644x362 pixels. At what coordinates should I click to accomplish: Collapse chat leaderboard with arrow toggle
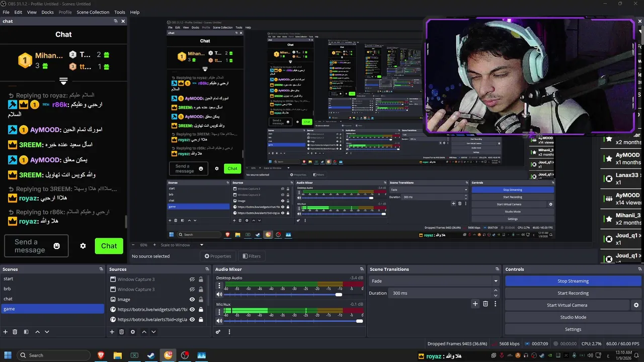tap(63, 81)
